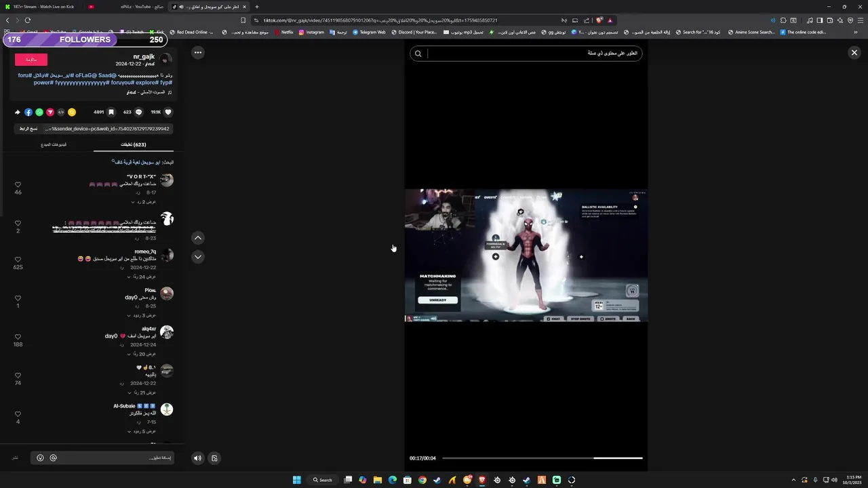
Task: Click the search box above the video
Action: (526, 53)
